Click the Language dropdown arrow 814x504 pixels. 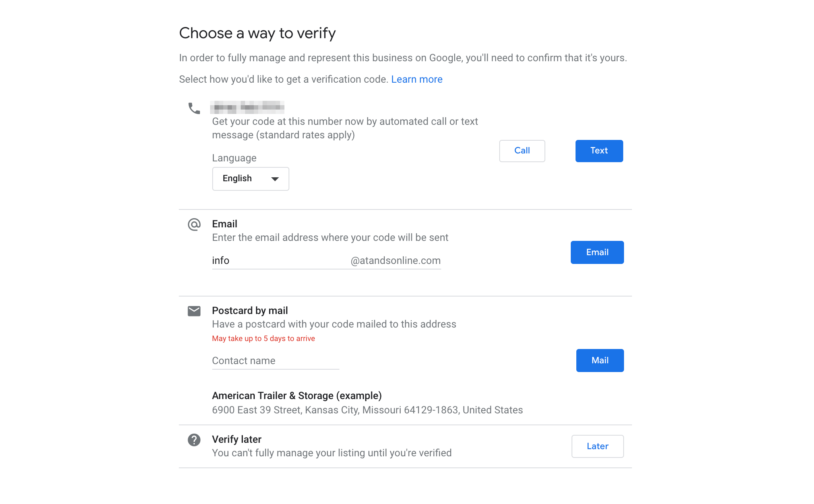pos(275,179)
